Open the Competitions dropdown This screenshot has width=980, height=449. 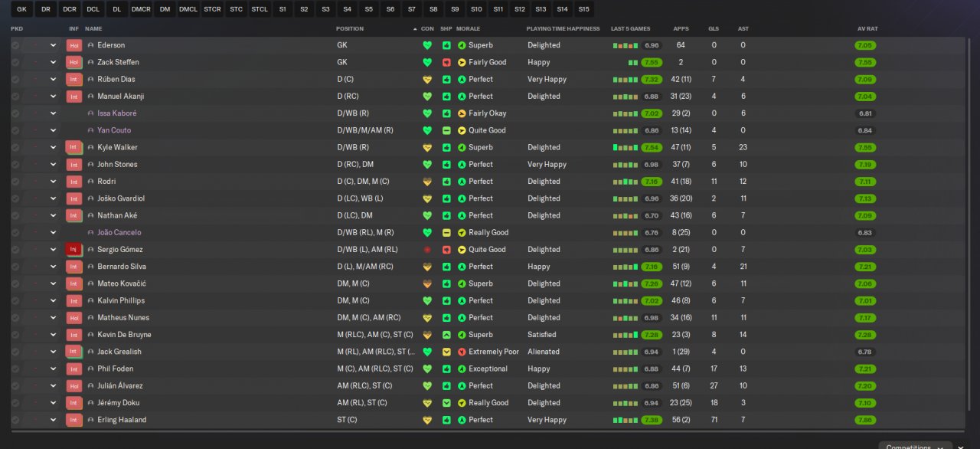pos(915,446)
